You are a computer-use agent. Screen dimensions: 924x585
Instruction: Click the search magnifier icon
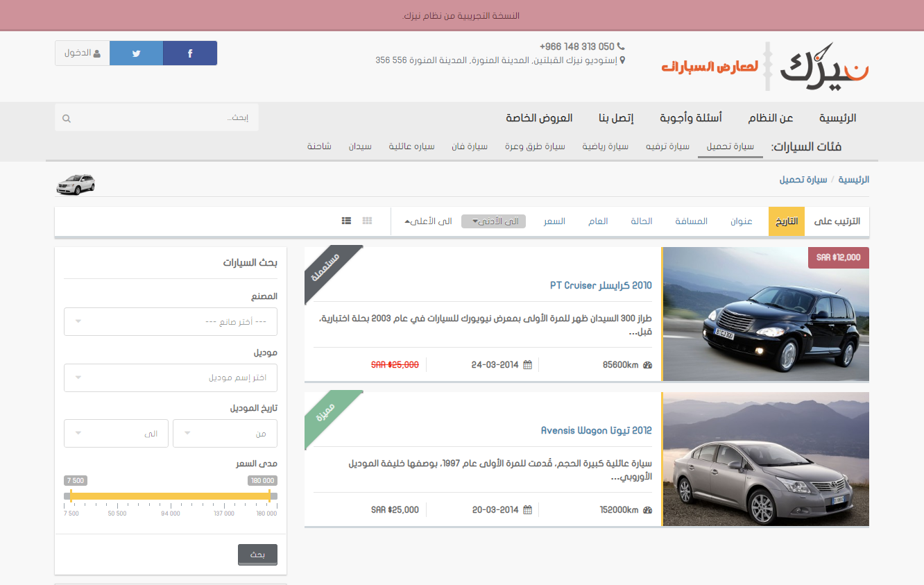click(x=67, y=119)
